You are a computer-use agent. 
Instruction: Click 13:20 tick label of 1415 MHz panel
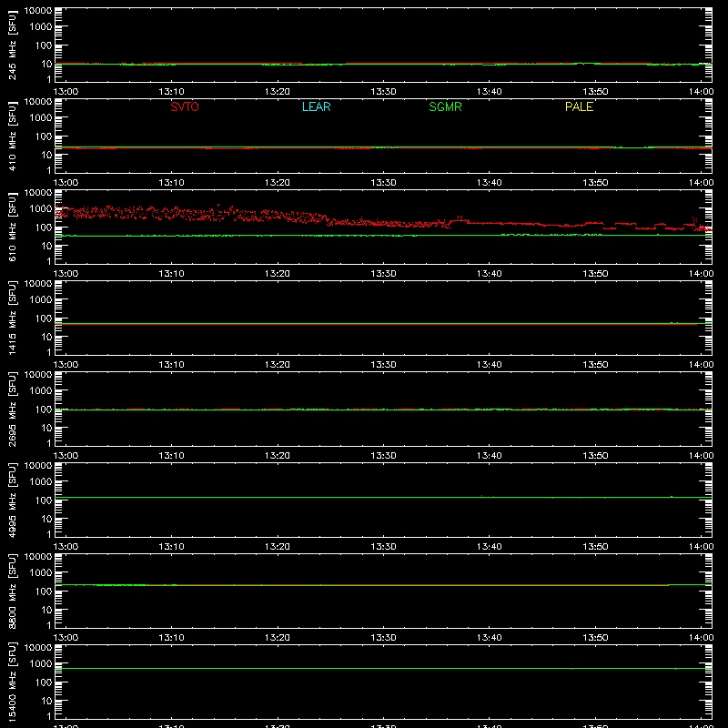278,365
